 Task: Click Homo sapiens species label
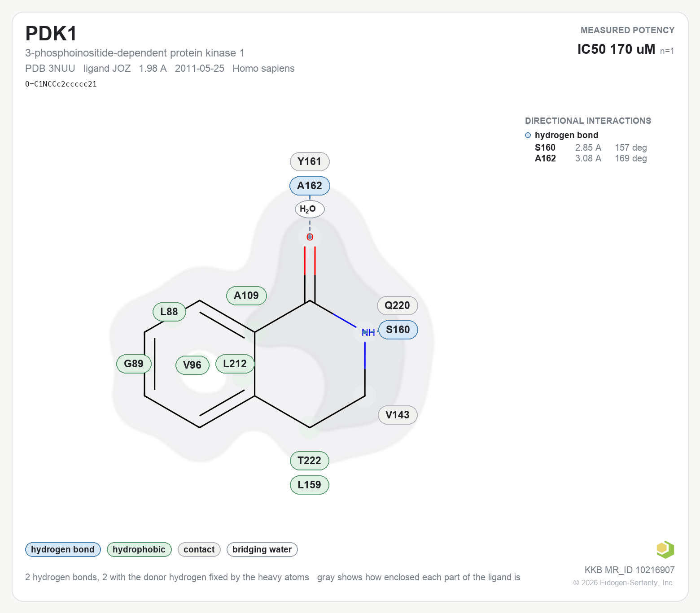[x=263, y=68]
